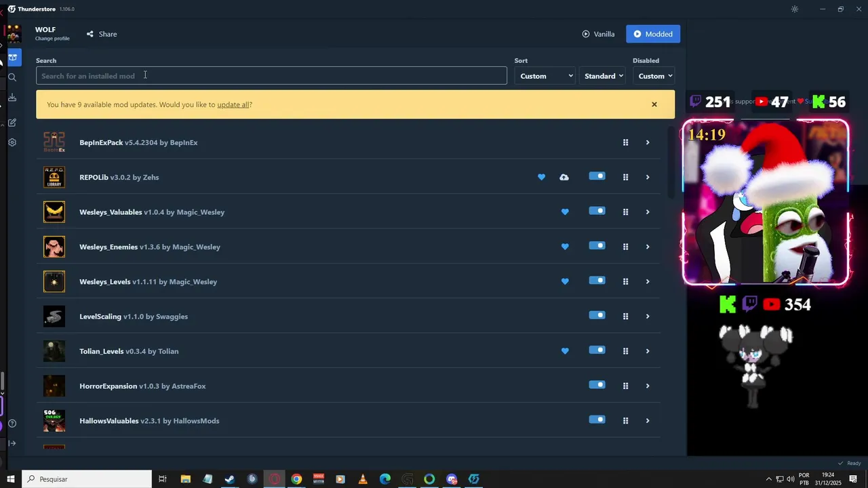This screenshot has height=488, width=868.
Task: Open the Downloads sidebar icon
Action: (12, 98)
